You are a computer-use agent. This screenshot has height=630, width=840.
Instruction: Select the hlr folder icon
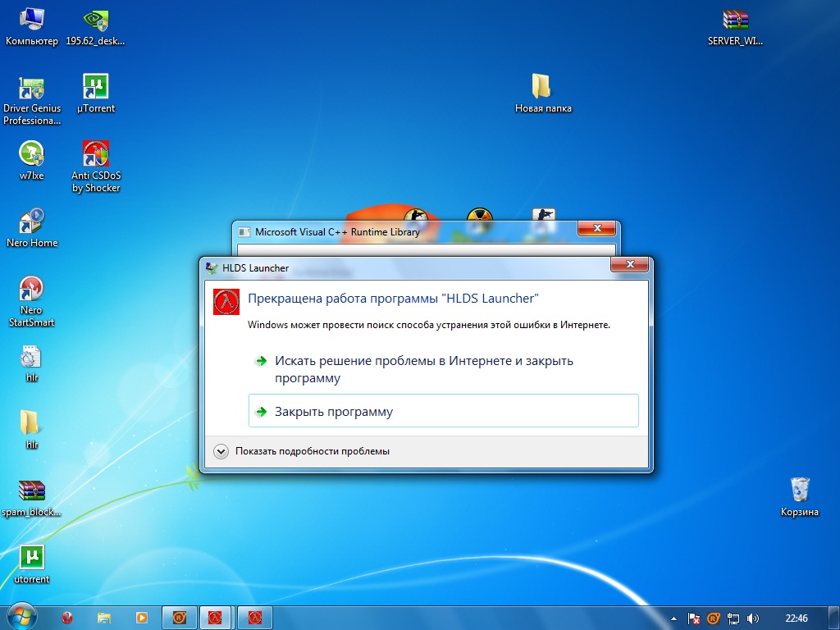32,430
